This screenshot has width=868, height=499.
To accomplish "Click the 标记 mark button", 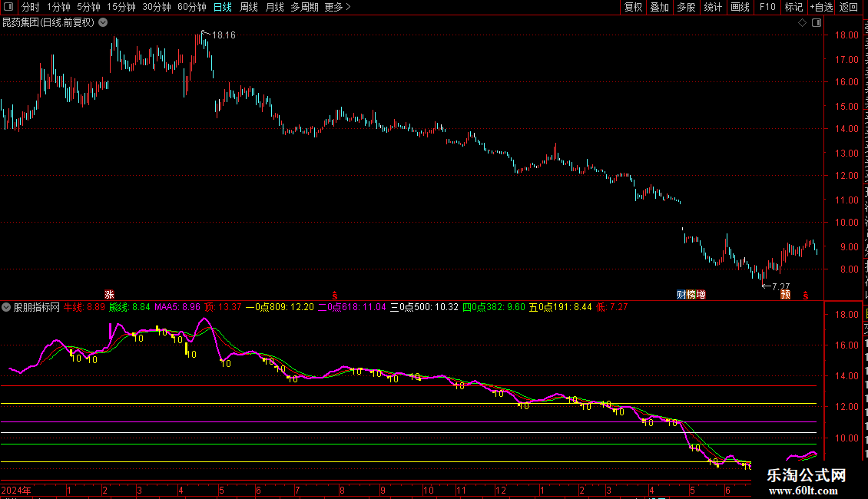I will (793, 7).
